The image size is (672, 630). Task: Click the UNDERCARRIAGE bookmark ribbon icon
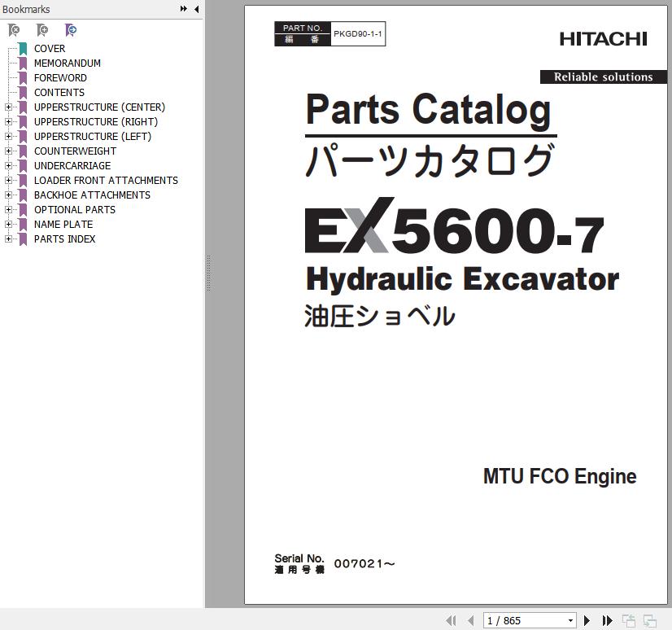pyautogui.click(x=23, y=166)
